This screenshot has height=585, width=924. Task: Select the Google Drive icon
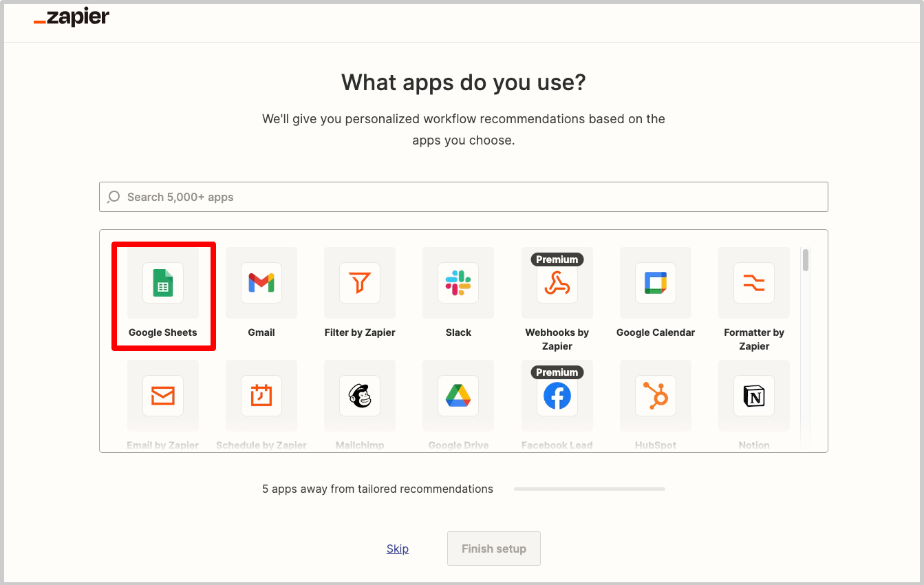tap(458, 396)
